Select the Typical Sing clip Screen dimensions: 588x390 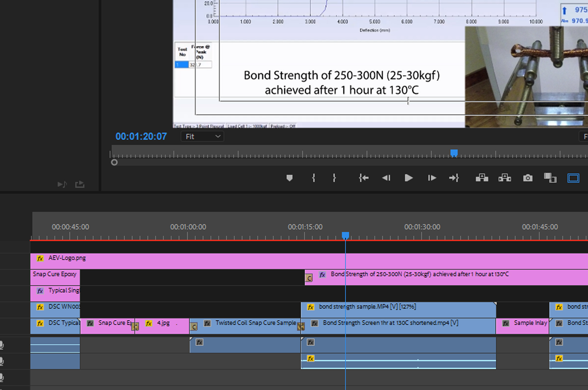click(x=55, y=294)
